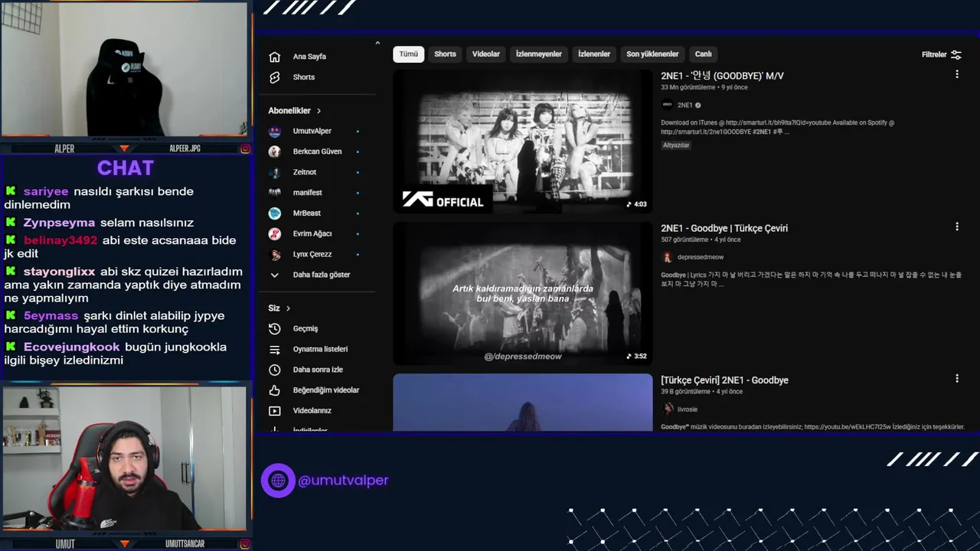Play the @depressedmeow Turkish lyrics thumbnail
The width and height of the screenshot is (980, 551).
coord(523,294)
